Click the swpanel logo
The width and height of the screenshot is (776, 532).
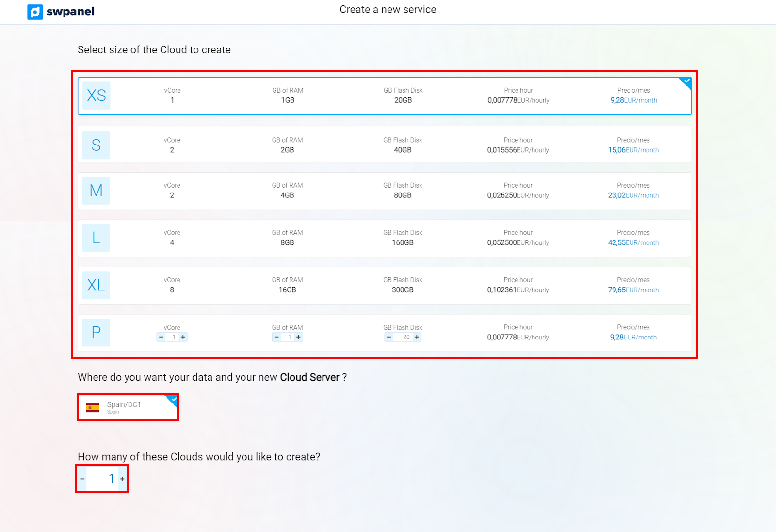click(61, 12)
